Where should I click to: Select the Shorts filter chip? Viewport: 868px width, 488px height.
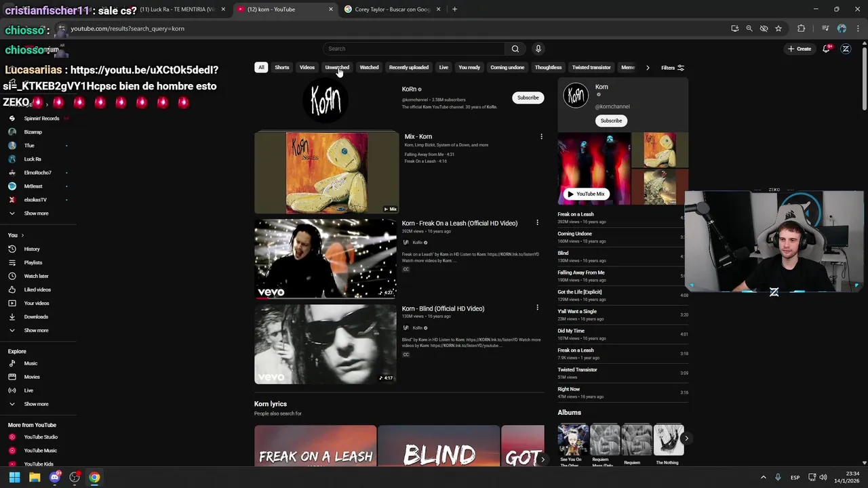(x=282, y=68)
